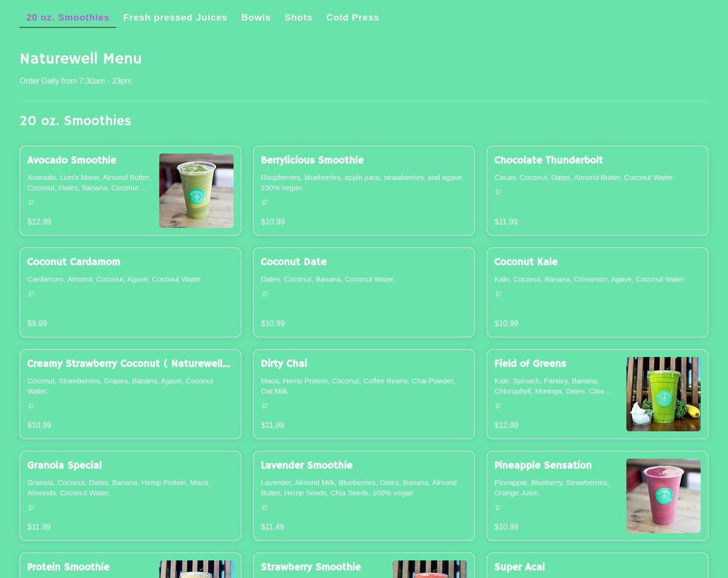Click the leaf icon on Coconut Cardamom card
This screenshot has width=728, height=578.
point(31,294)
